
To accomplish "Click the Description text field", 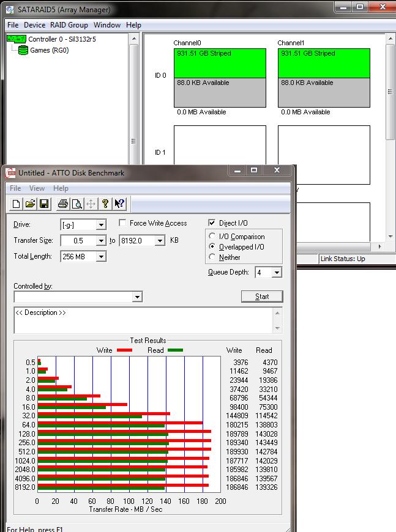I will pos(143,320).
